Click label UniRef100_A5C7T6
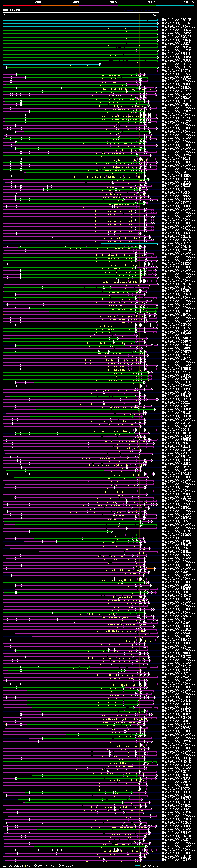 [x=177, y=243]
